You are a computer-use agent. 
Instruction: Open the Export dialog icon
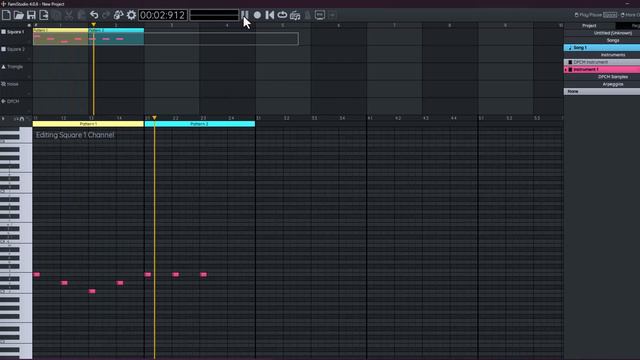coord(44,15)
